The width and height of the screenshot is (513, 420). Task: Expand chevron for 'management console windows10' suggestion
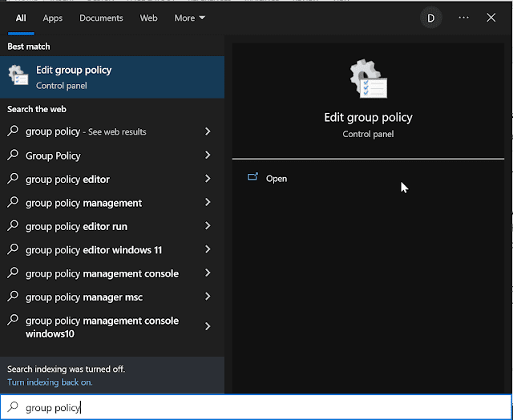click(208, 326)
